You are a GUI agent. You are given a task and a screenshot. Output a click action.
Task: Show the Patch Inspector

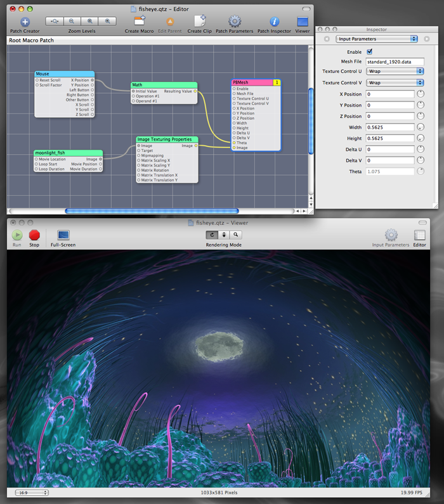click(x=274, y=22)
